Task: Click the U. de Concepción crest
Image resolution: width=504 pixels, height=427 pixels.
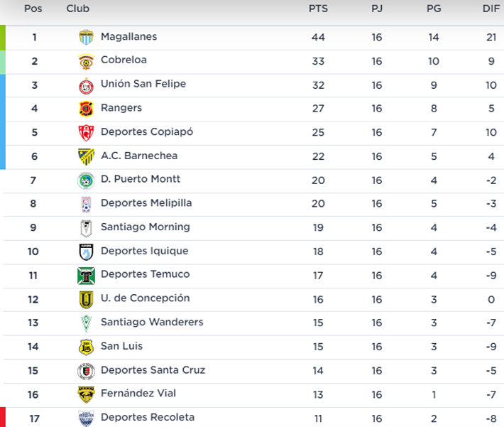Action: pyautogui.click(x=86, y=299)
